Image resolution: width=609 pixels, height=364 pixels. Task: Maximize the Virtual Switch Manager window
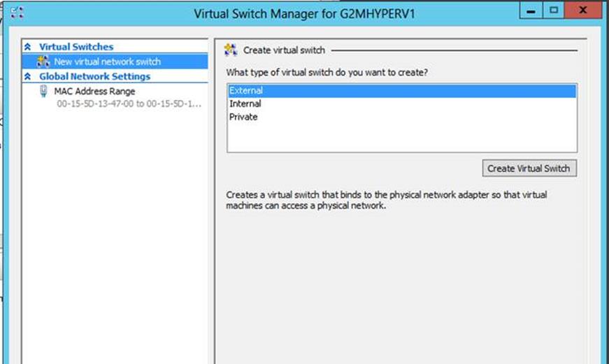tap(554, 11)
